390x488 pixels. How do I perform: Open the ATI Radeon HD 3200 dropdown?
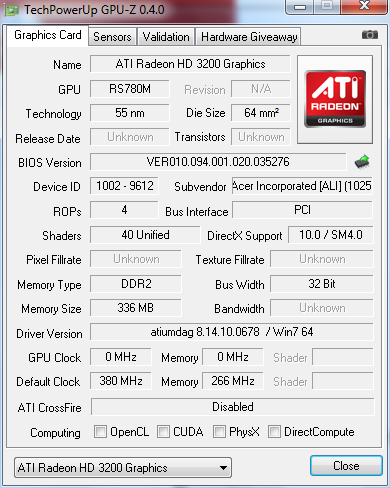(123, 468)
